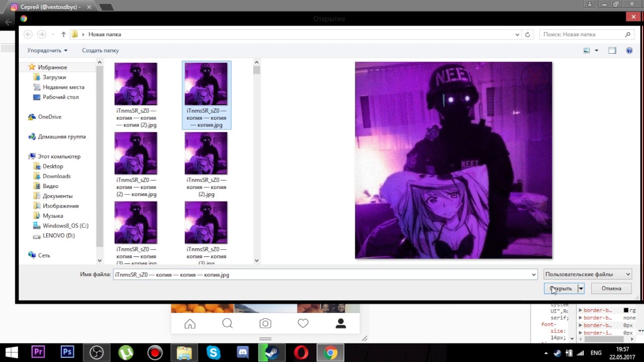Open Discord from taskbar
This screenshot has height=362, width=644.
243,352
